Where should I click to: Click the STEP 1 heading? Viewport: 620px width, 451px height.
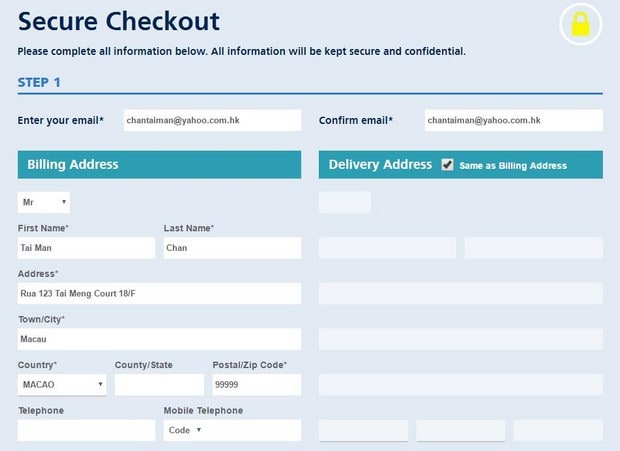39,82
